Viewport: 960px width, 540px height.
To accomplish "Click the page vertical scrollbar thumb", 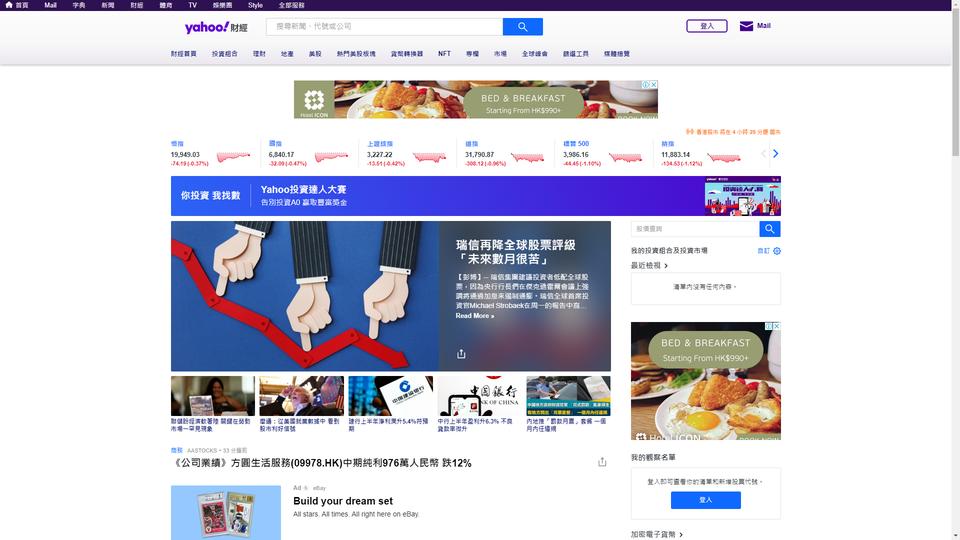I will point(955,83).
